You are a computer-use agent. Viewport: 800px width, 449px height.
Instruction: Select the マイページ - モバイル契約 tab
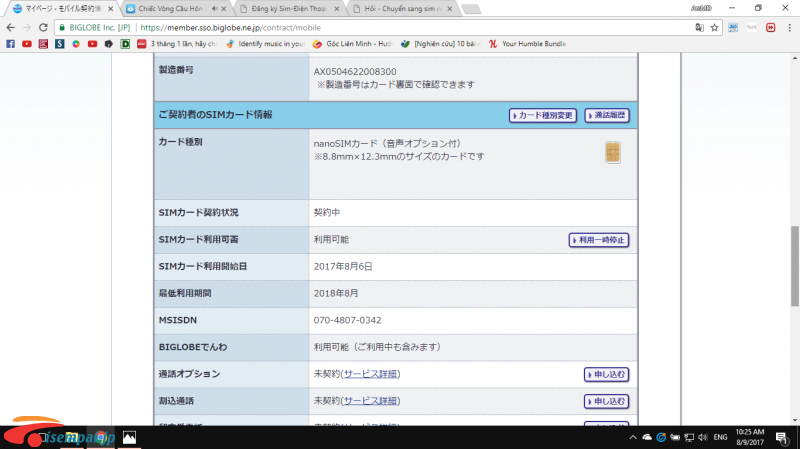[x=63, y=9]
